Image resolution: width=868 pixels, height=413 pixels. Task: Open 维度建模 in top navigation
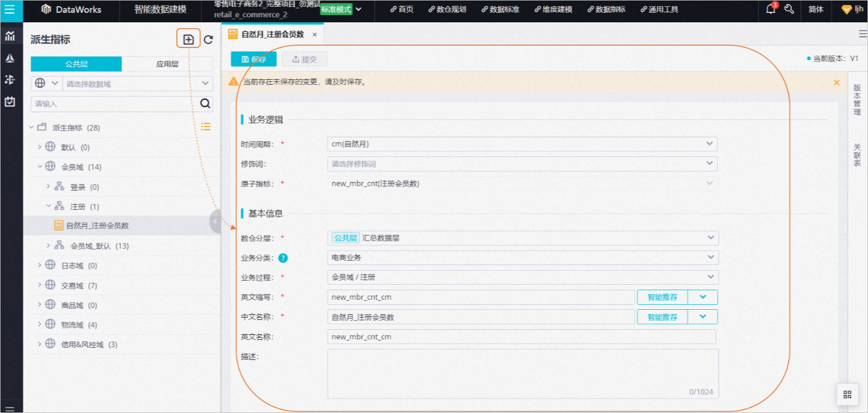coord(553,9)
